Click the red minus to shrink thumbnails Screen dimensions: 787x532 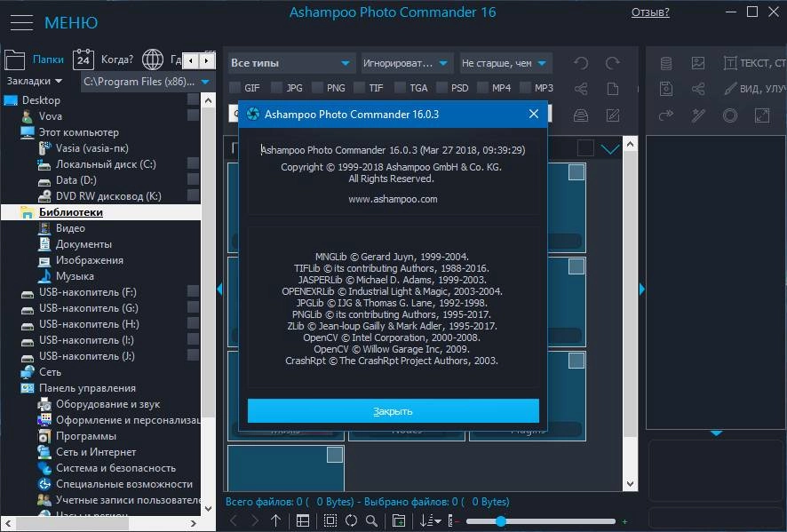coord(457,522)
